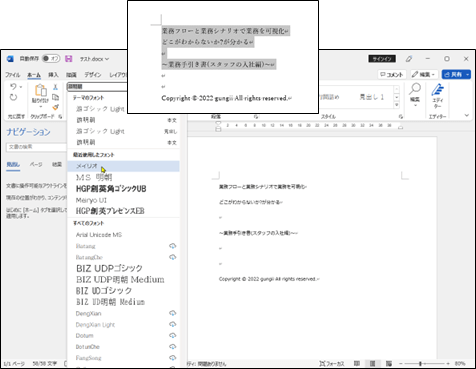Switch to the デザイン ribbon tab
The height and width of the screenshot is (369, 476).
point(93,75)
